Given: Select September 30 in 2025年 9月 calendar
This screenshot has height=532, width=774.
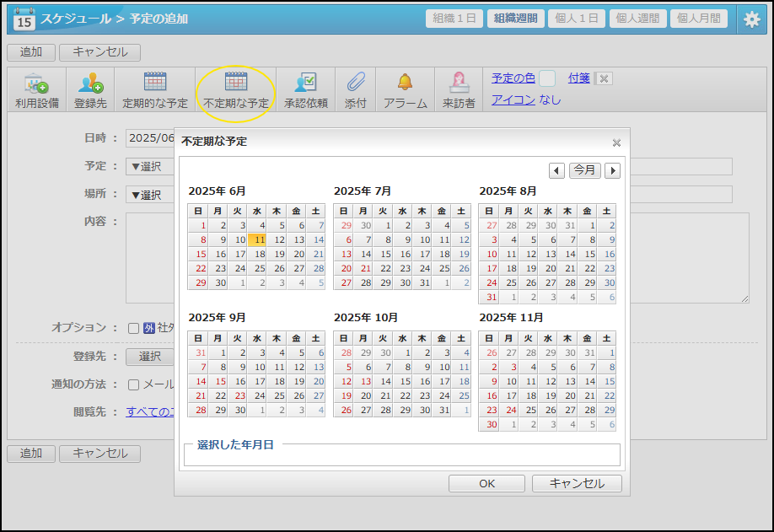Looking at the screenshot, I should (238, 410).
